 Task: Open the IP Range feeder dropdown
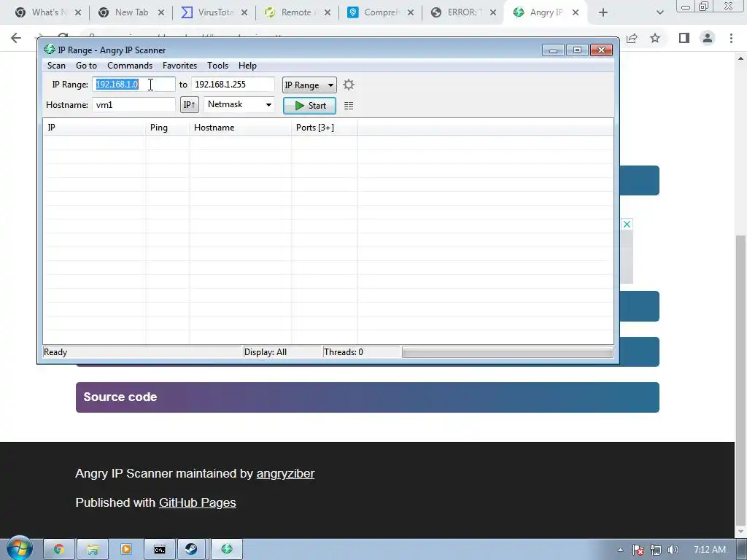tap(309, 85)
